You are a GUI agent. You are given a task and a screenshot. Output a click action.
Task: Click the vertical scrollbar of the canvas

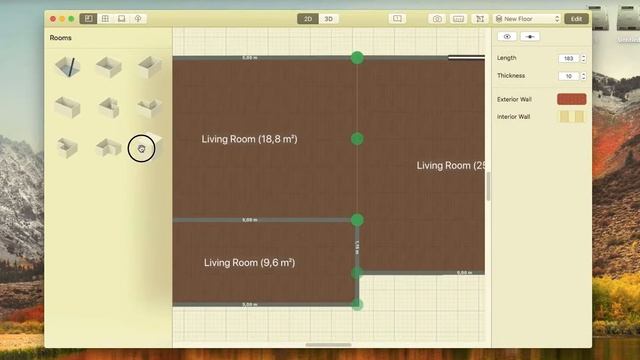click(x=488, y=187)
